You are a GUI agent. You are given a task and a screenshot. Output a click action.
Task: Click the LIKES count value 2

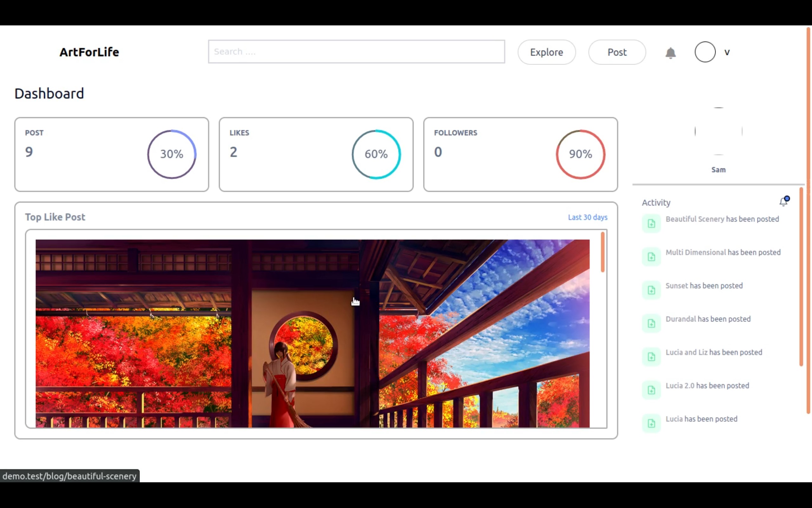pos(233,152)
